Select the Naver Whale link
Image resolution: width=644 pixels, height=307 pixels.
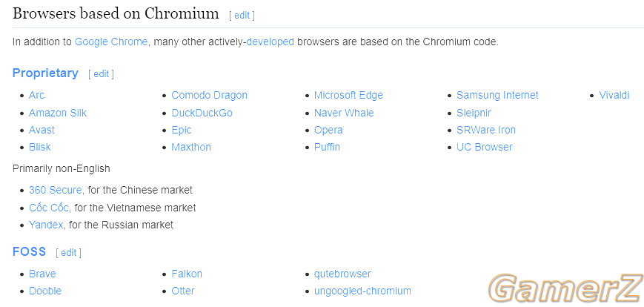pyautogui.click(x=344, y=113)
